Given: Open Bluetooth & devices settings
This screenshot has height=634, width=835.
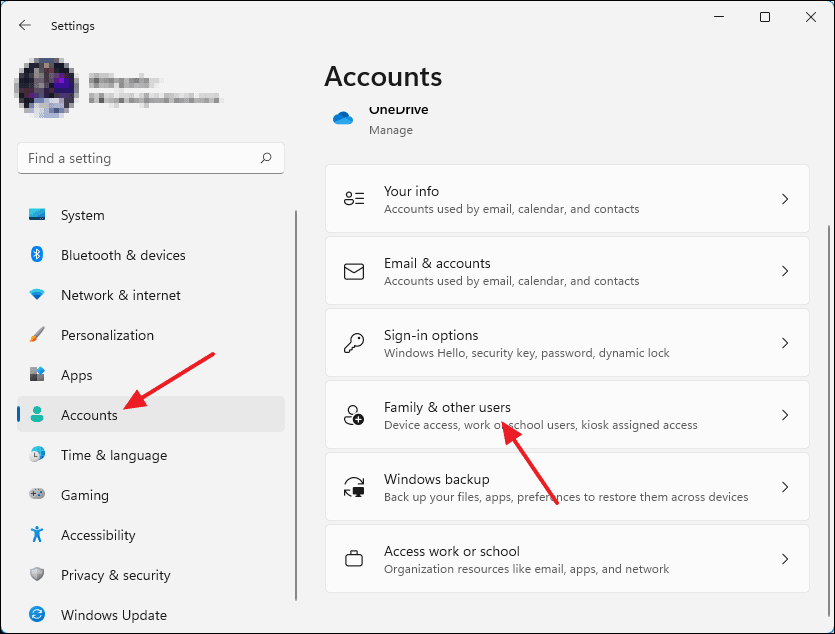Looking at the screenshot, I should tap(151, 255).
